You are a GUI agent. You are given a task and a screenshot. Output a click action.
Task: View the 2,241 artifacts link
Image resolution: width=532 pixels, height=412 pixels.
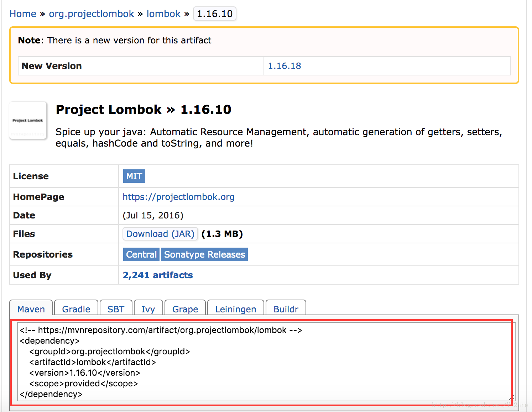click(x=158, y=275)
